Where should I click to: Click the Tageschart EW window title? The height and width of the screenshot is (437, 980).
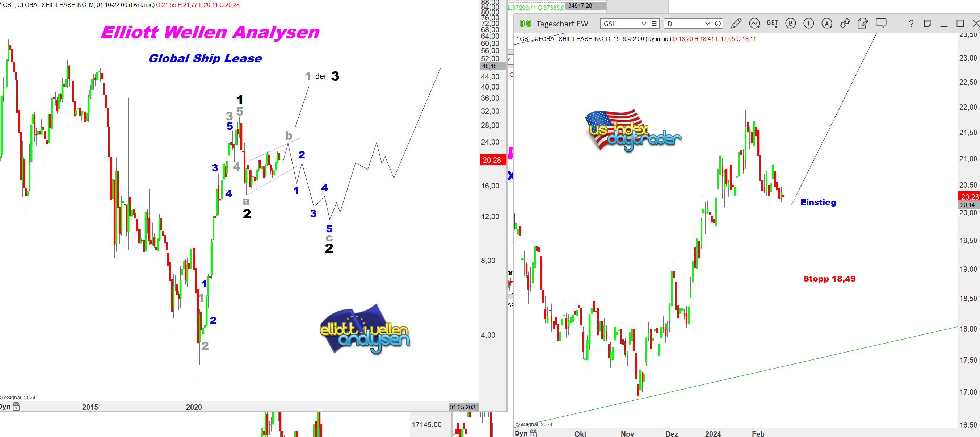point(562,24)
